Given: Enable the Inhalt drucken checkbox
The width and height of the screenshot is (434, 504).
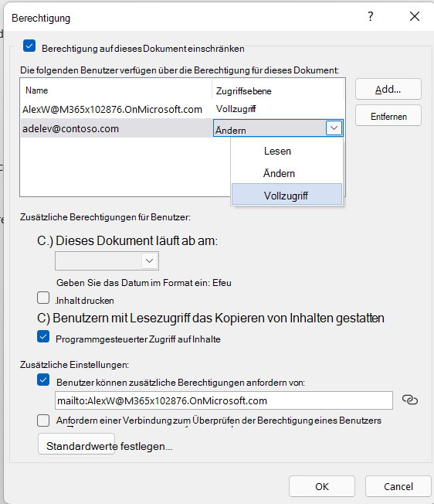Looking at the screenshot, I should (43, 298).
